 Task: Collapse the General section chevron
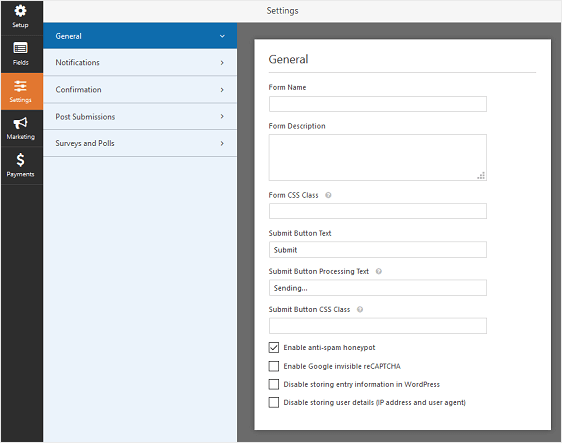pos(222,36)
